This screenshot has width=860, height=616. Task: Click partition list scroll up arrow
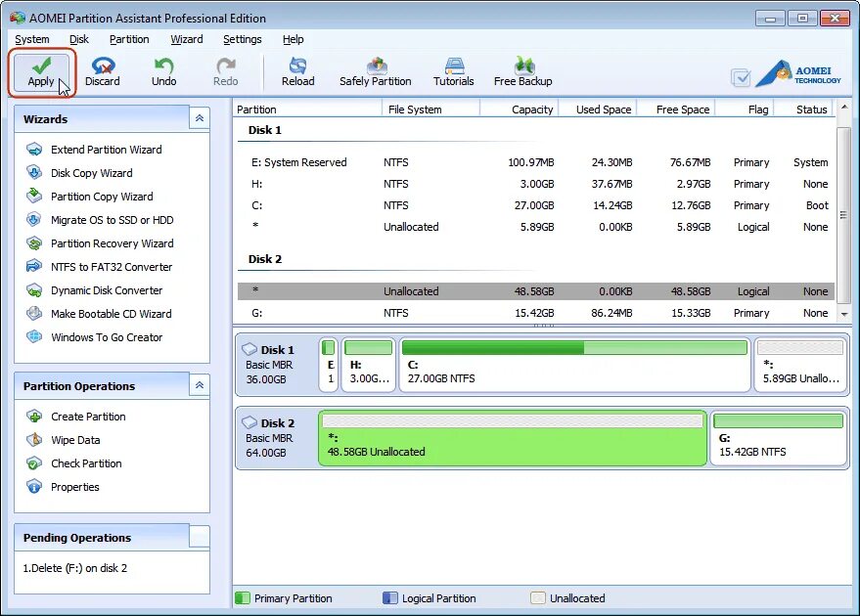(x=844, y=107)
